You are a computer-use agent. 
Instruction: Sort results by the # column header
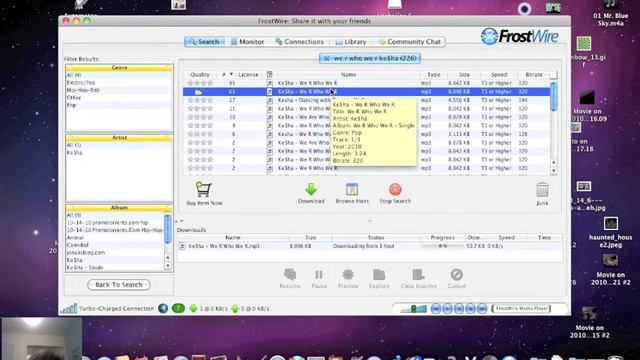[x=227, y=75]
